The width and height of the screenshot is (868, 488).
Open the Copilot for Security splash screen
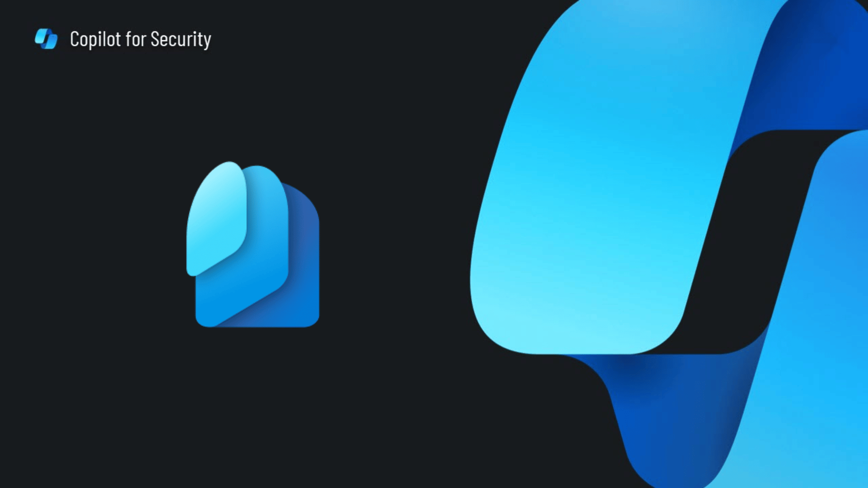[x=123, y=39]
